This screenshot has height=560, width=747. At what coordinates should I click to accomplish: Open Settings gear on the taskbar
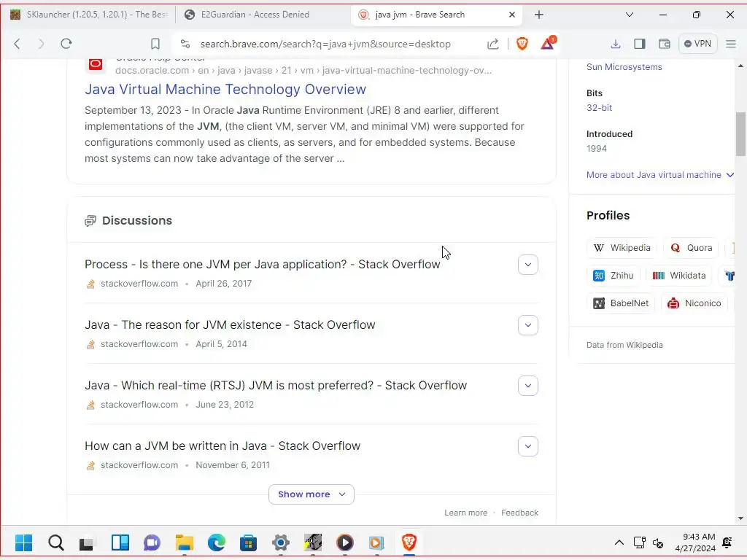(281, 542)
